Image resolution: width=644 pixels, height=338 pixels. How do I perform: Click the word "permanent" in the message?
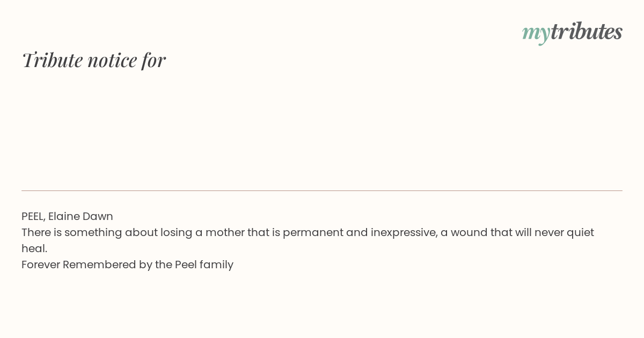313,233
